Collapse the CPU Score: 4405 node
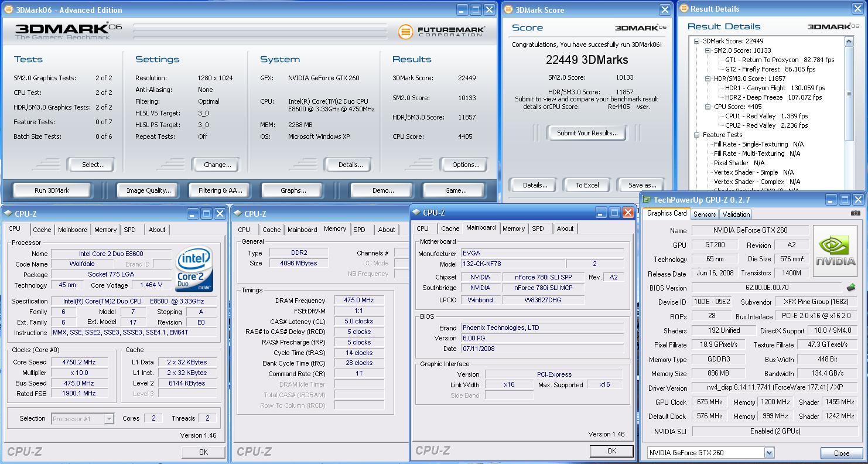868x464 pixels. 708,107
